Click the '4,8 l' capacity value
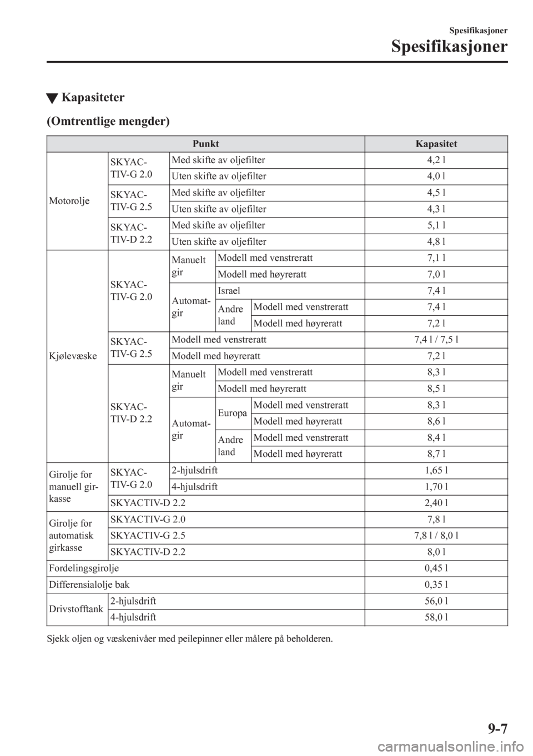533x756 pixels. click(x=436, y=242)
